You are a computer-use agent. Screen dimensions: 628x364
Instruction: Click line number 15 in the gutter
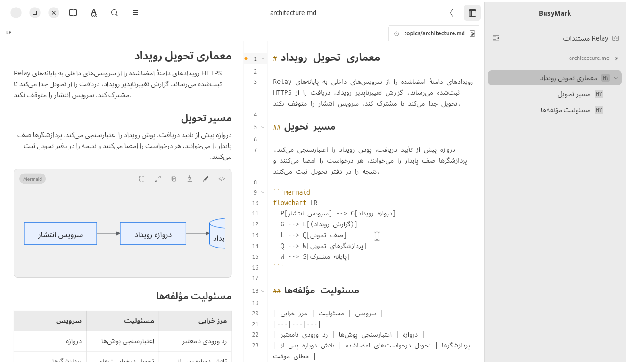[x=255, y=257]
